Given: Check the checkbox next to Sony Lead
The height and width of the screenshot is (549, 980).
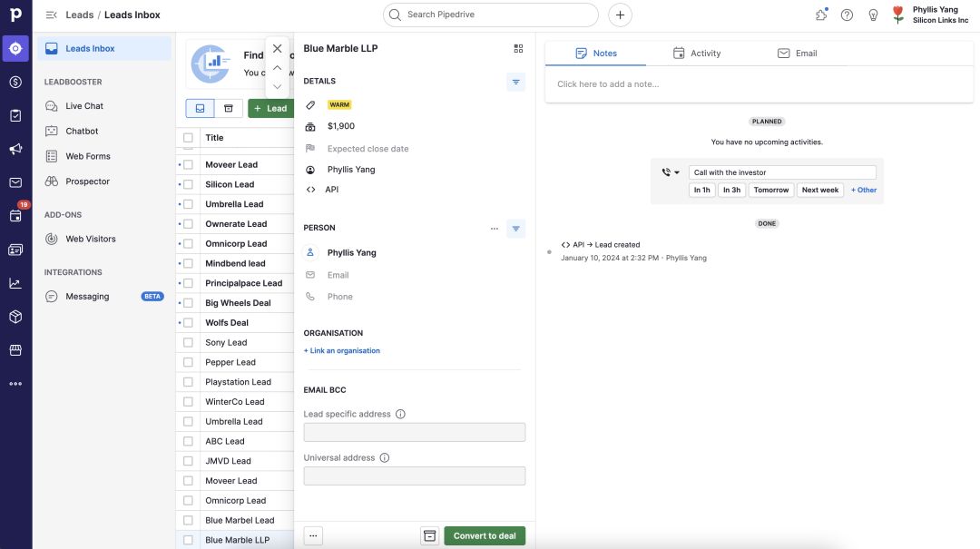Looking at the screenshot, I should 187,342.
